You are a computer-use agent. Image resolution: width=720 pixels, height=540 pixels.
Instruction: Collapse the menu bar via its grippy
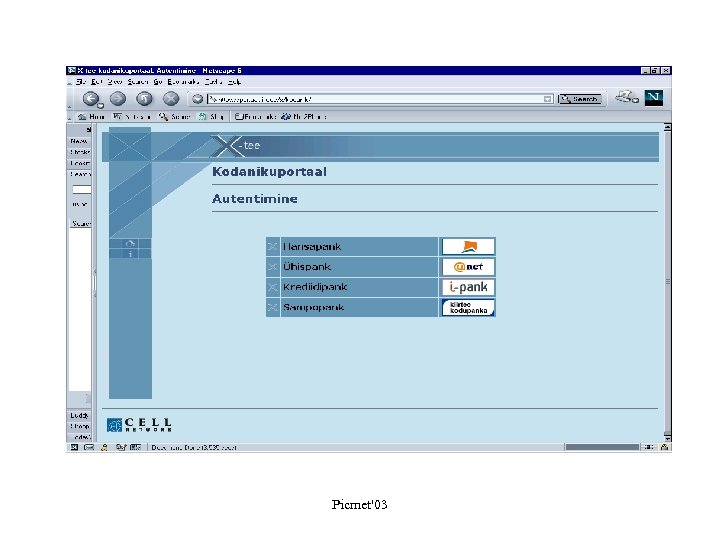69,82
